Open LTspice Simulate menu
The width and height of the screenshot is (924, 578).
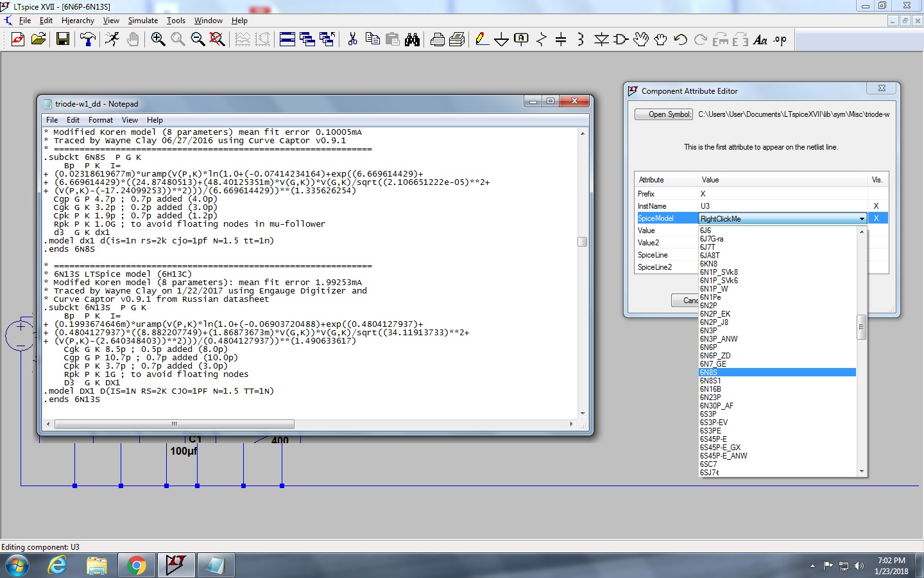coord(142,21)
